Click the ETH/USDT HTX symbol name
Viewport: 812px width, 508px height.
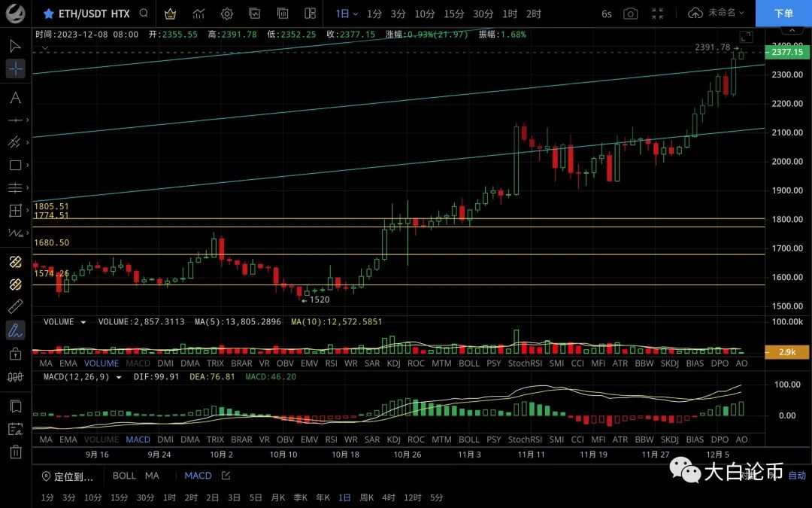tap(94, 14)
